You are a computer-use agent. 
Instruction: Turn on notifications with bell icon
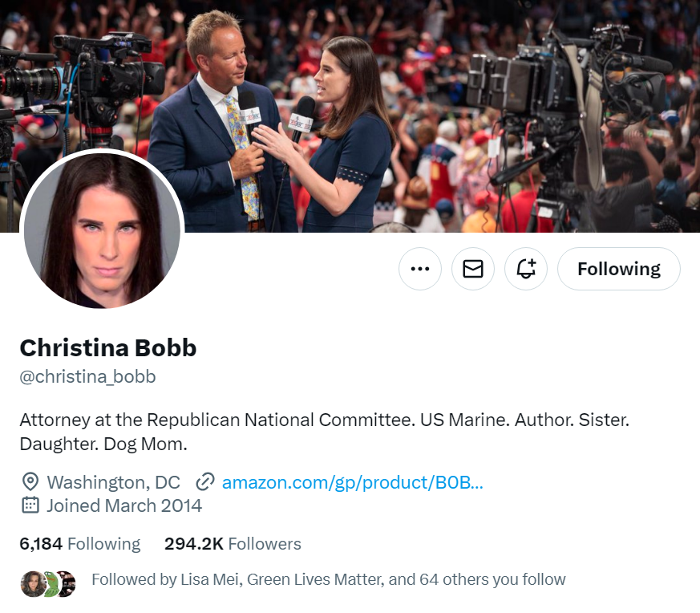coord(525,269)
